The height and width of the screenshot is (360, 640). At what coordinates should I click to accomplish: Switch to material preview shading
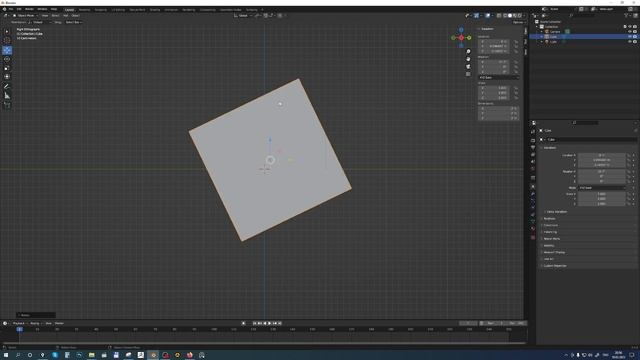click(x=515, y=16)
